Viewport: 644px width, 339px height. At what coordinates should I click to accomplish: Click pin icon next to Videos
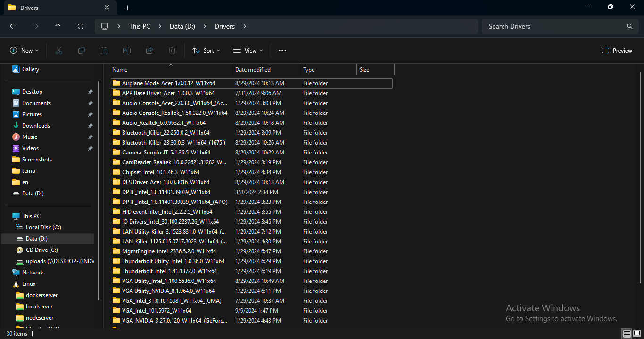click(90, 148)
